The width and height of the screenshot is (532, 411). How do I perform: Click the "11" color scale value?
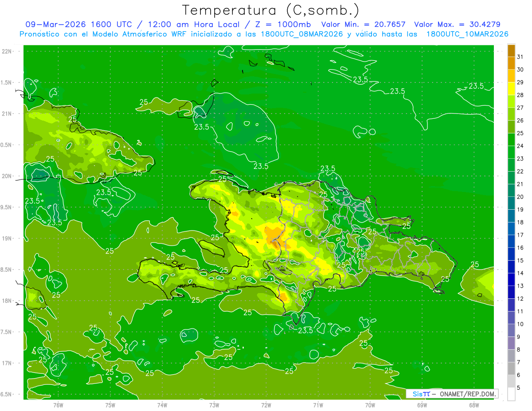point(520,311)
